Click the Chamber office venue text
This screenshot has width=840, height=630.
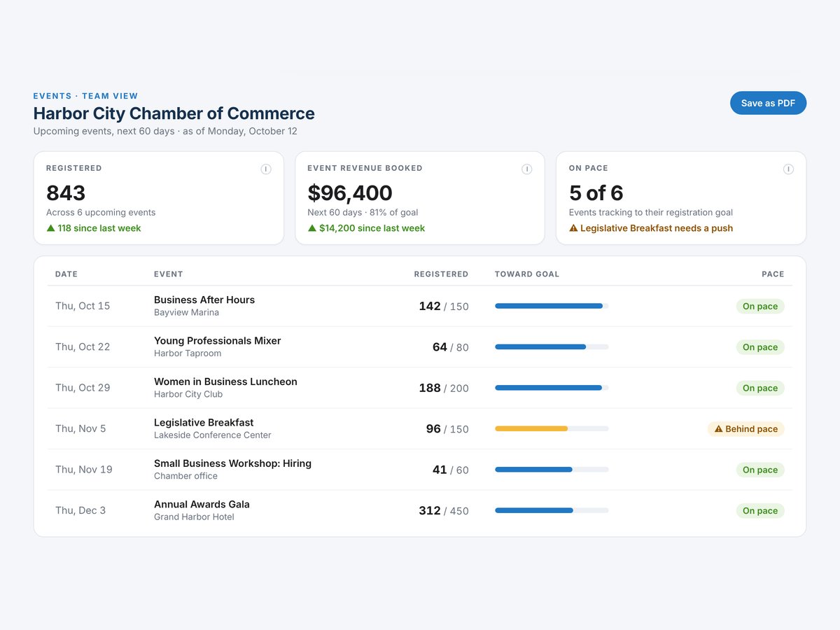185,476
